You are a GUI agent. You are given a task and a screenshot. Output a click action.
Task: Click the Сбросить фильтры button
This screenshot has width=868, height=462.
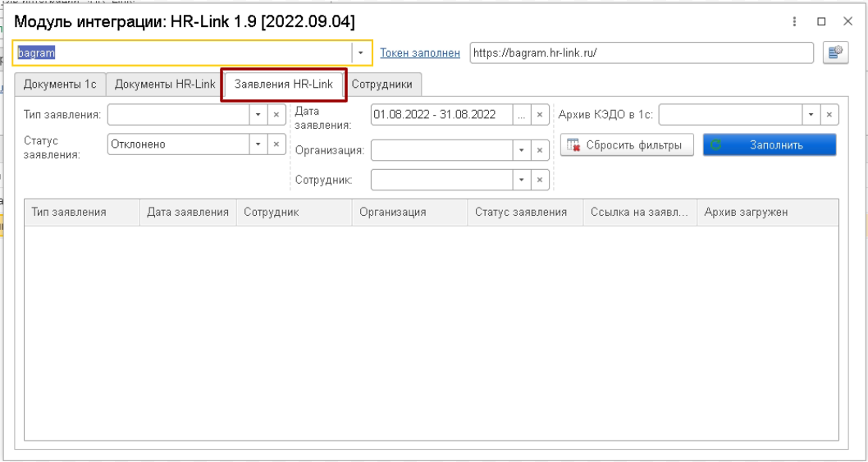[x=627, y=145]
